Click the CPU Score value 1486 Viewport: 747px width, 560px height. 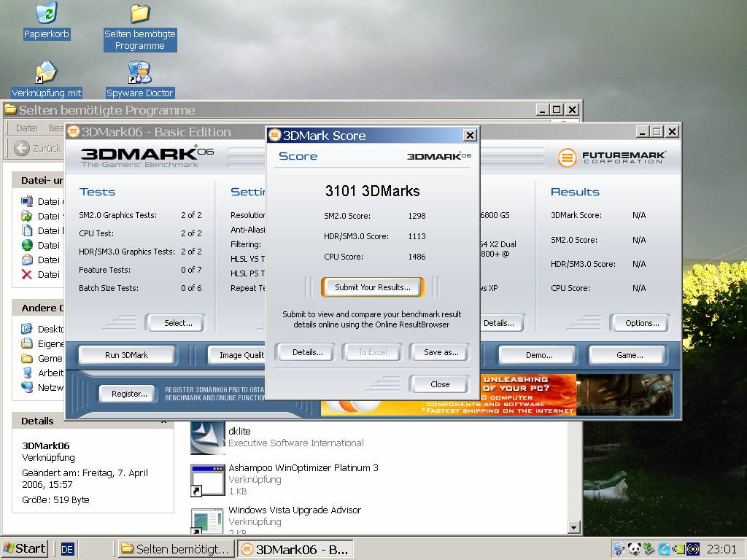click(x=417, y=257)
